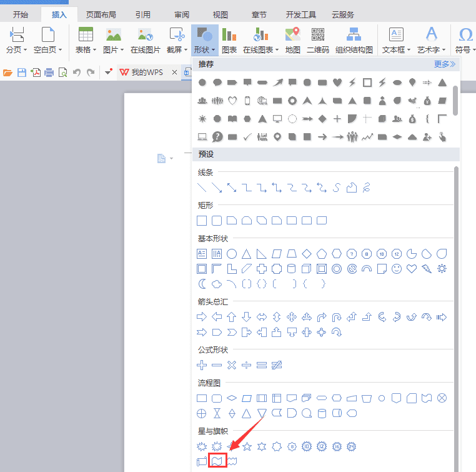The height and width of the screenshot is (472, 476).
Task: Insert 组织结构图 organization chart
Action: point(354,41)
